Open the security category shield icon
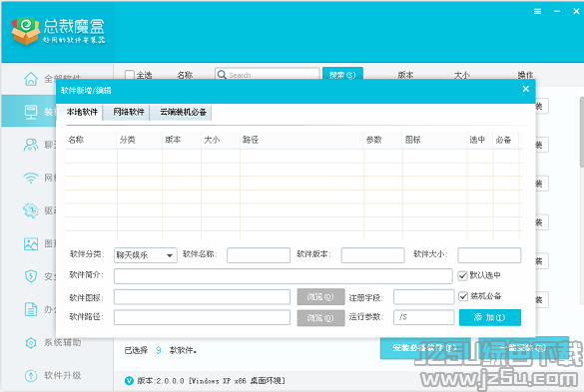The width and height of the screenshot is (584, 392). 31,276
